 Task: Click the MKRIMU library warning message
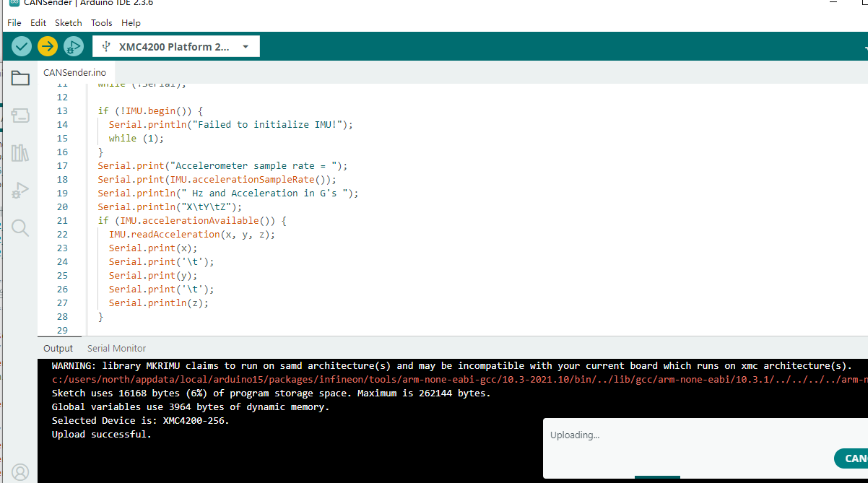click(452, 365)
